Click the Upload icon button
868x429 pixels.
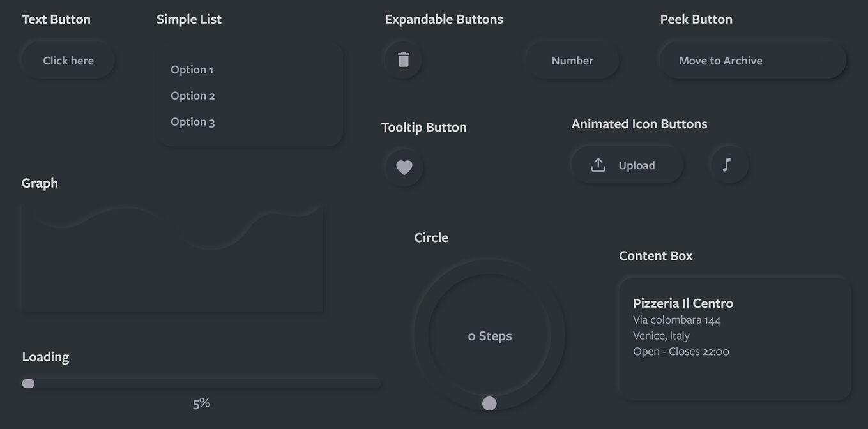(x=627, y=164)
